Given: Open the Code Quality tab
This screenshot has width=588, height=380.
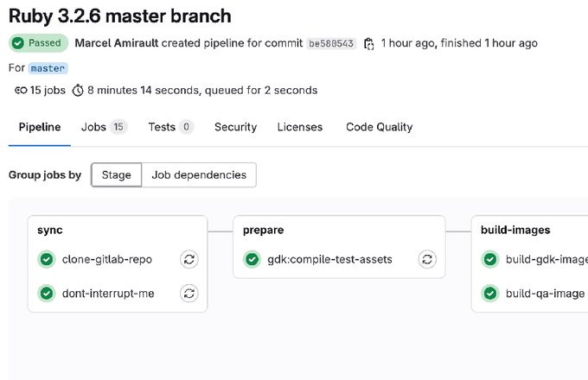Looking at the screenshot, I should [379, 127].
